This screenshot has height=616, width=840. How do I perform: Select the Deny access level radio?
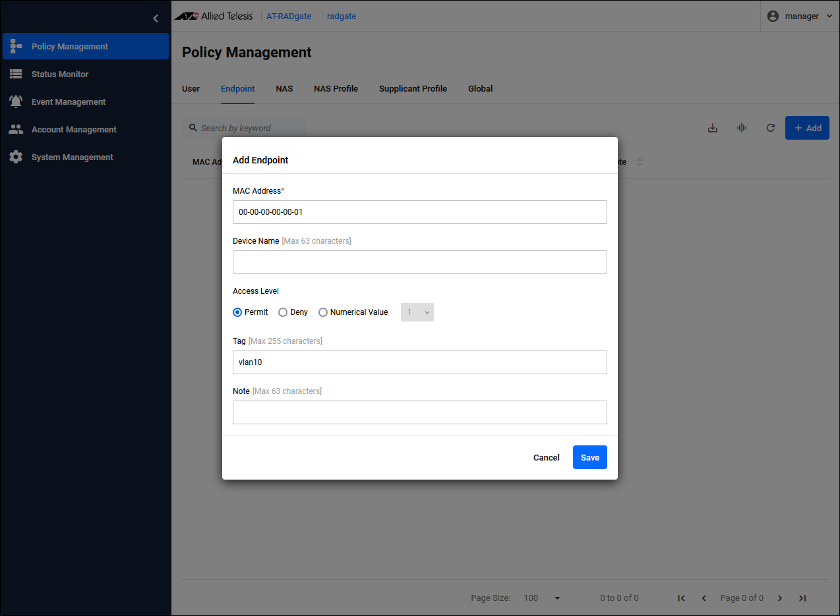[283, 312]
